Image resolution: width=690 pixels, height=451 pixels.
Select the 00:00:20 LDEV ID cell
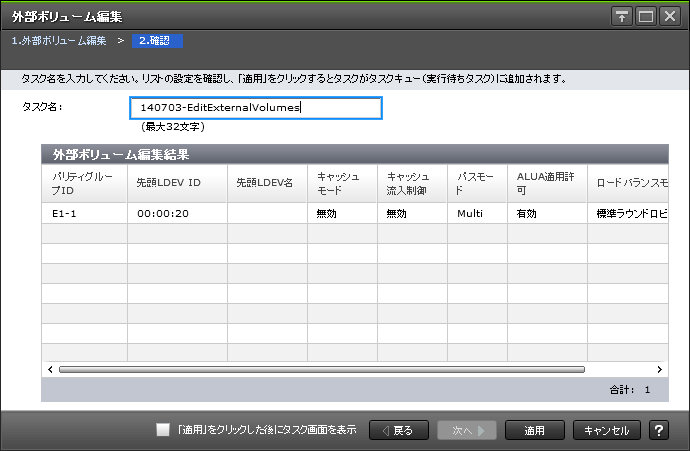177,214
